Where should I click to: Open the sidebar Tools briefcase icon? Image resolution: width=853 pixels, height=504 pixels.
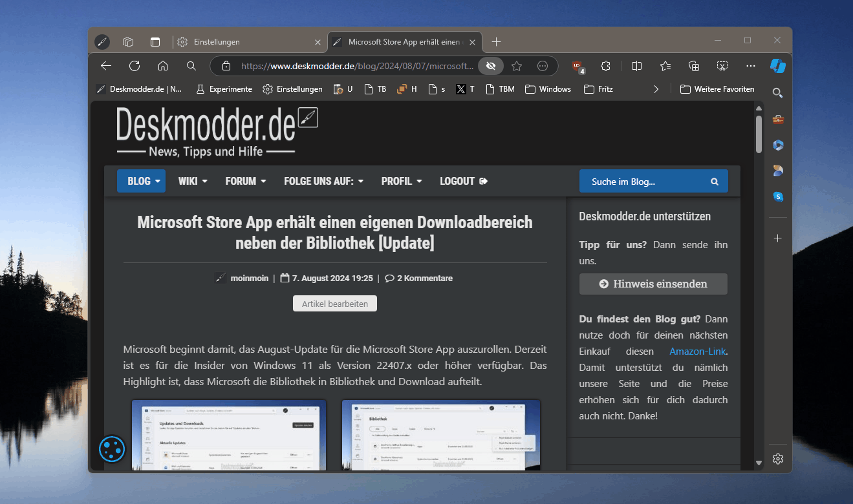click(x=778, y=120)
